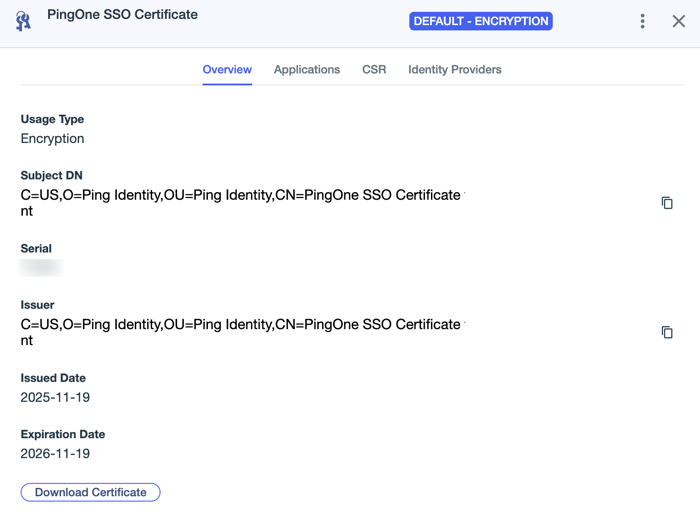700x528 pixels.
Task: Click the Usage Type label
Action: point(52,119)
